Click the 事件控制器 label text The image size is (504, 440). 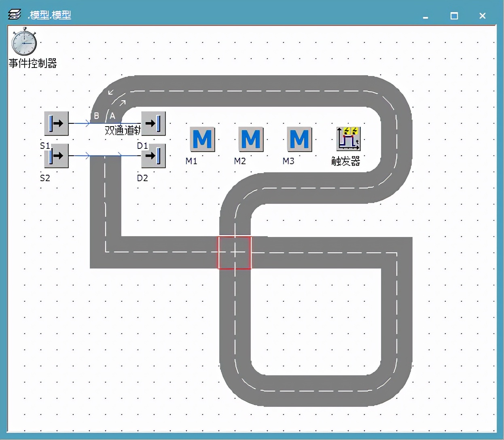coord(33,63)
